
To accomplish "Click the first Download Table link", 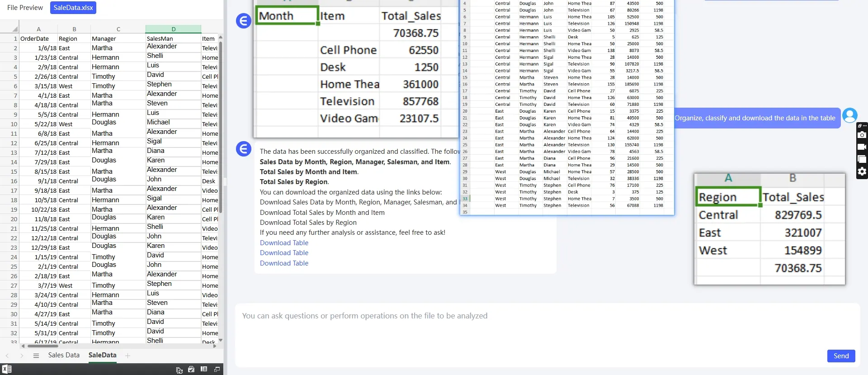I will (x=284, y=243).
